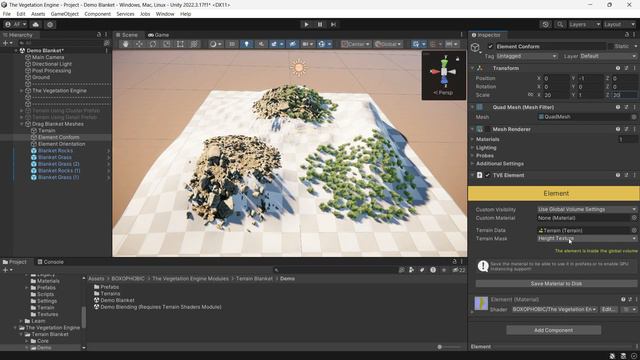Open cloud services icon
The image size is (640, 360).
36,24
